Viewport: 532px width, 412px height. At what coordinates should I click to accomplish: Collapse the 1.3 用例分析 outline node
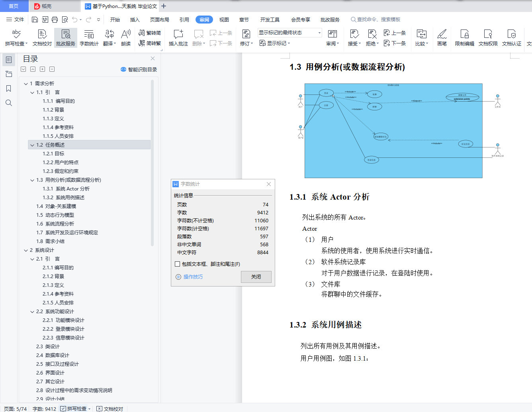[x=32, y=180]
